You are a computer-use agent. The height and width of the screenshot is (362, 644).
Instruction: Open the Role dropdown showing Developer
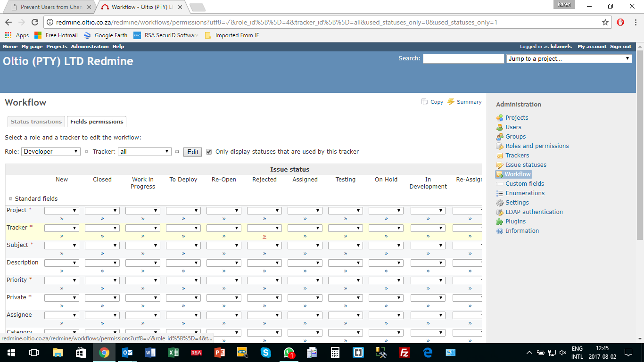(51, 152)
